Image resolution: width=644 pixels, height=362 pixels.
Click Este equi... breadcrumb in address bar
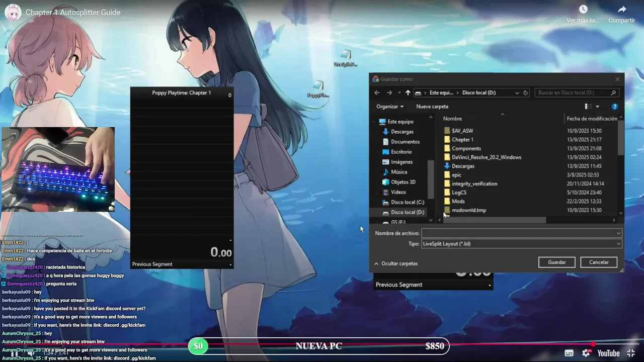pyautogui.click(x=441, y=93)
